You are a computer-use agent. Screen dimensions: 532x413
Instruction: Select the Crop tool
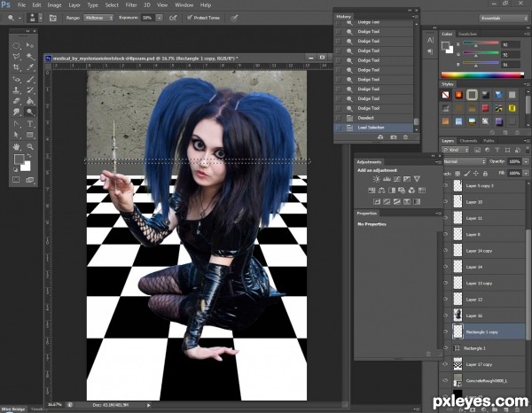16,67
